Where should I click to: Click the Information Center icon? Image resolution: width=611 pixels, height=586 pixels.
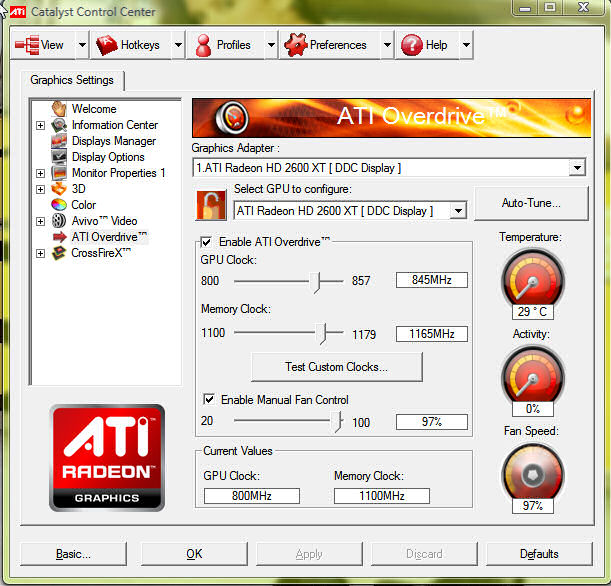click(x=59, y=125)
